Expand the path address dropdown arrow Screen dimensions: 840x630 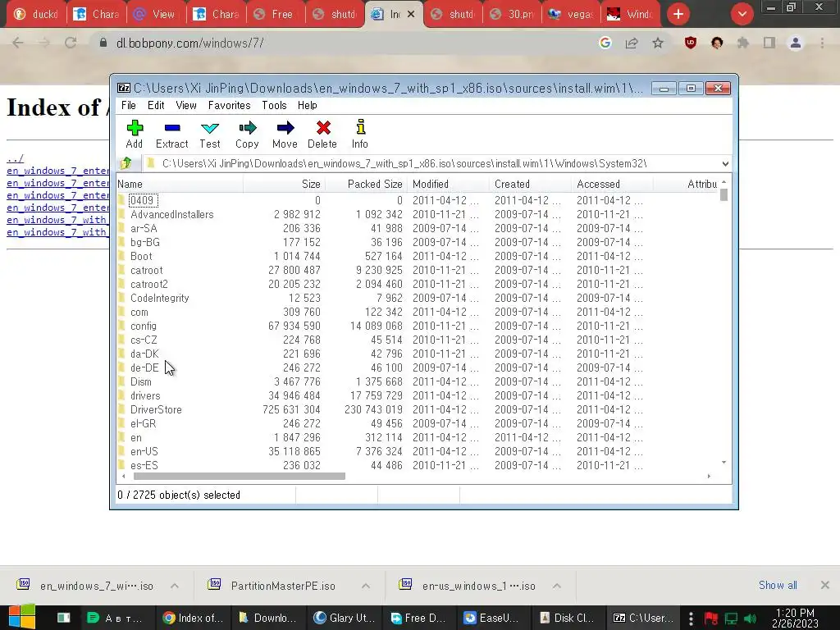[x=725, y=163]
